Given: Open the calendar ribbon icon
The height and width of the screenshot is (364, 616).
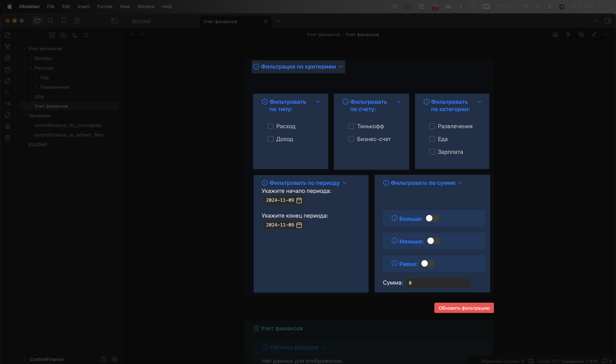Looking at the screenshot, I should (8, 69).
